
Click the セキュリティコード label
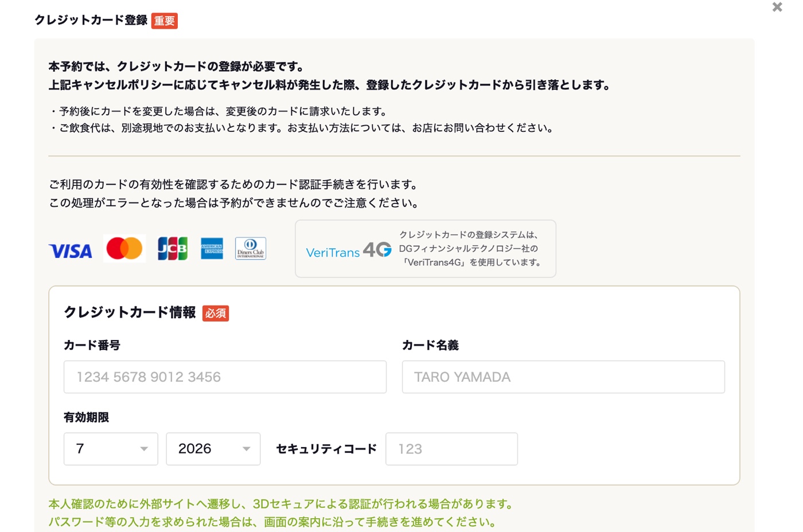pyautogui.click(x=326, y=449)
